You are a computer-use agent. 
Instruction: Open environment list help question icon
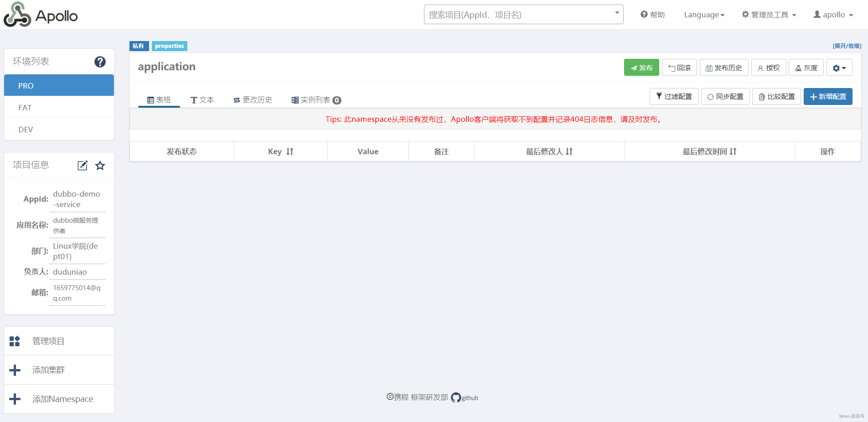point(100,62)
